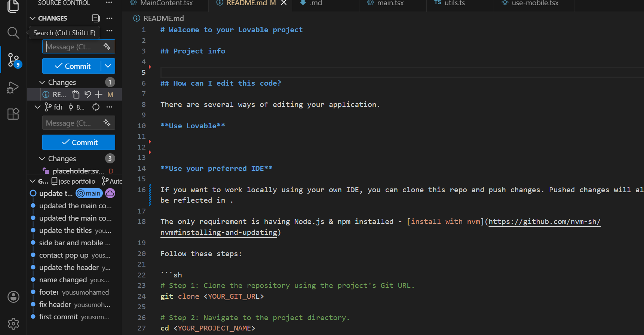
Task: Generate commit message in fdr message box
Action: (107, 123)
